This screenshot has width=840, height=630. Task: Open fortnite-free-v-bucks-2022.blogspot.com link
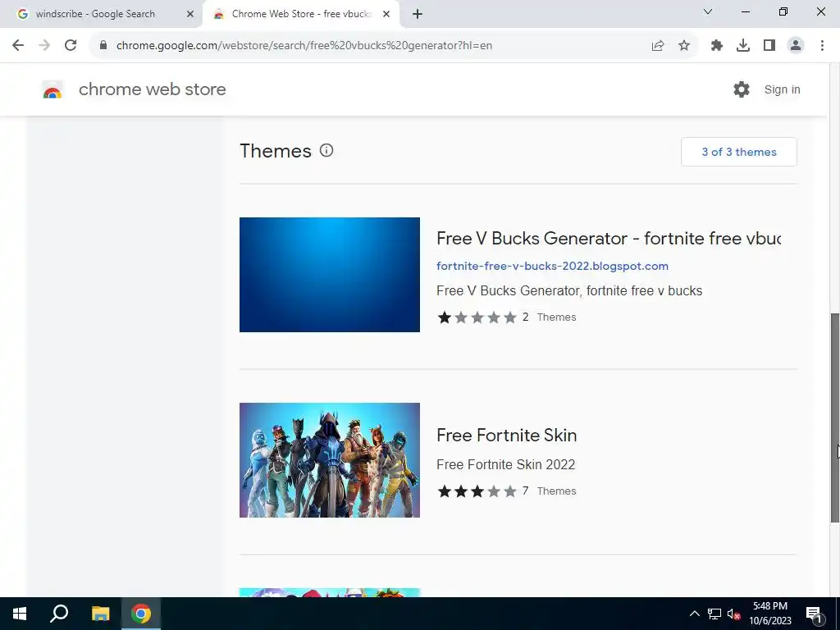(552, 266)
